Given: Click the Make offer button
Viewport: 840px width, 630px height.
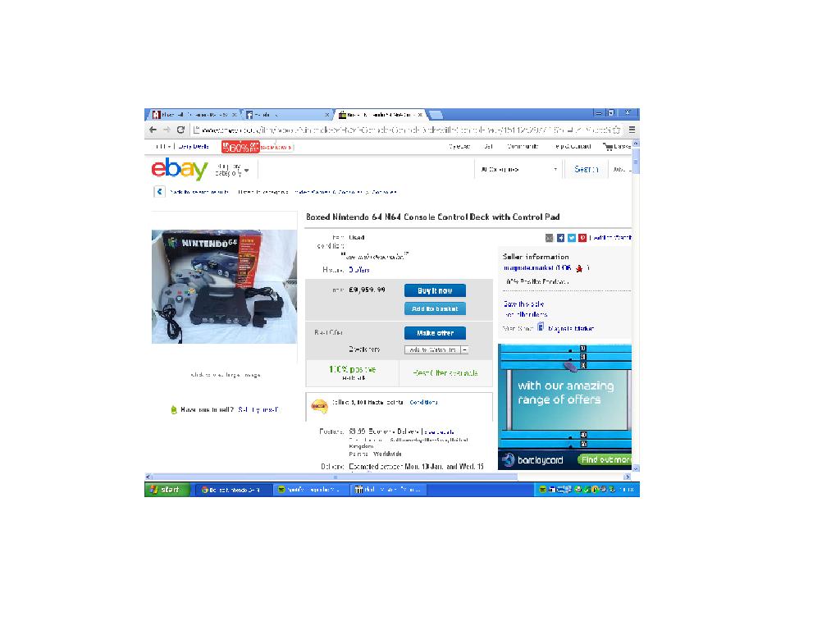Looking at the screenshot, I should (435, 333).
